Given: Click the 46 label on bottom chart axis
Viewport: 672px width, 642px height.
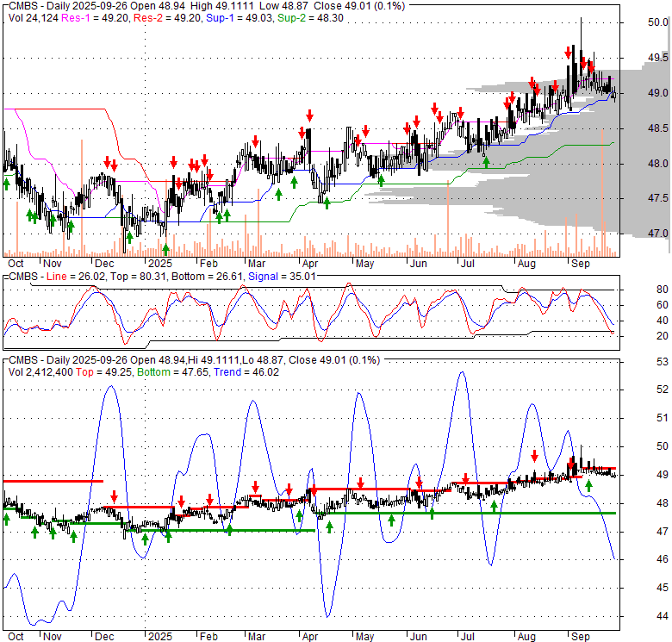Looking at the screenshot, I should pyautogui.click(x=663, y=559).
